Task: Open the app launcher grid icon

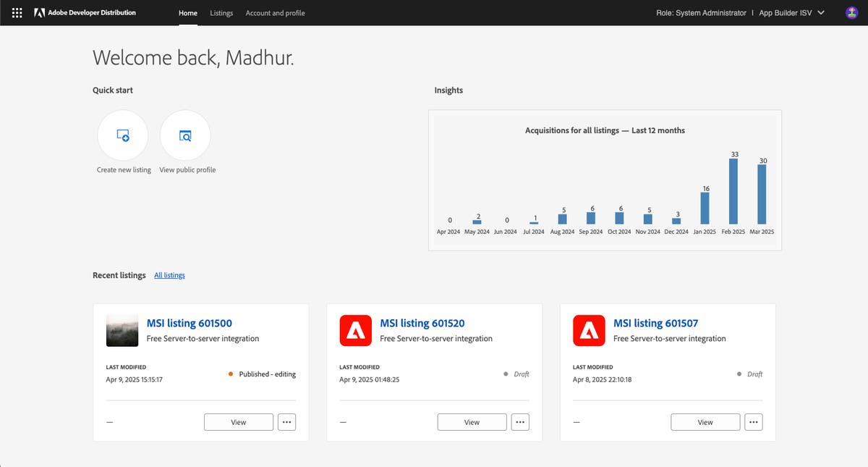Action: point(16,12)
